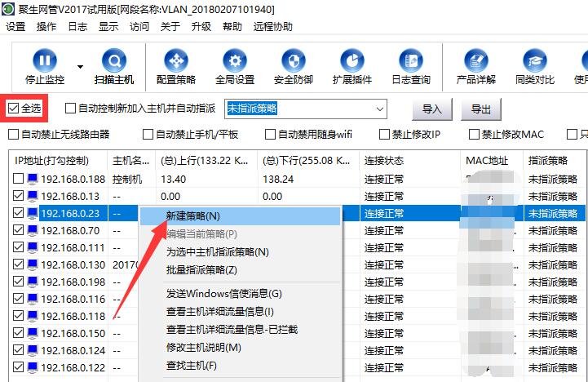This screenshot has height=382, width=588.
Task: Open 产品详解 toolbar icon
Action: pos(476,60)
